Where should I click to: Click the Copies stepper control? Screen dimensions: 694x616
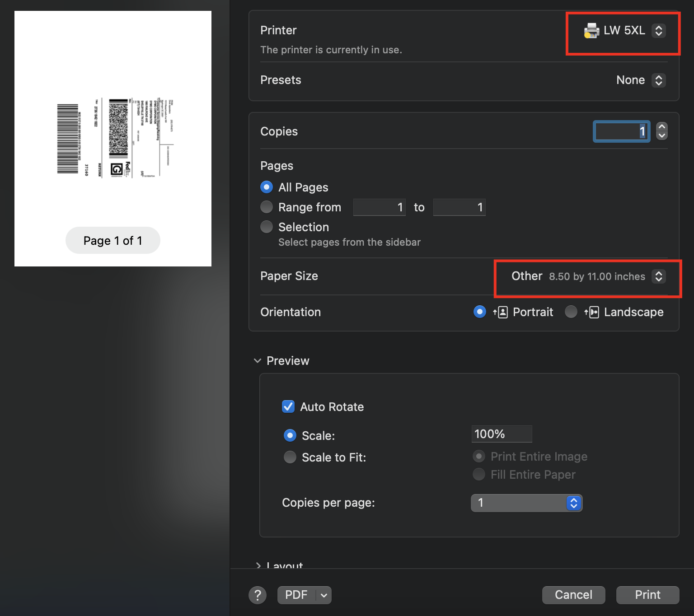(662, 131)
